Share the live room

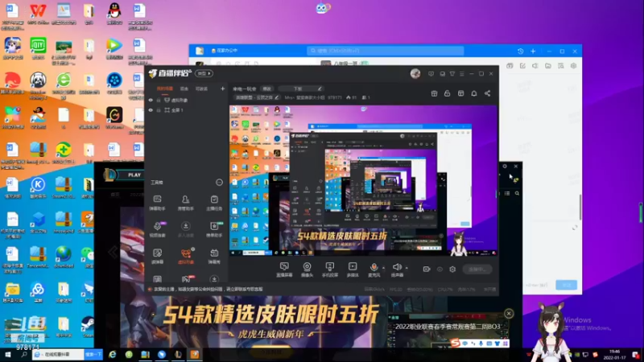(x=488, y=93)
